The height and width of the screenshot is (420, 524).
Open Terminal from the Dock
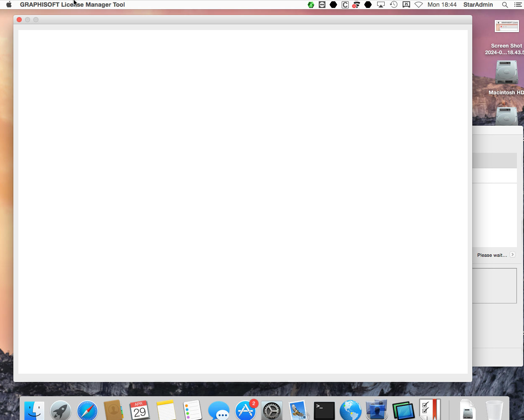[x=324, y=410]
